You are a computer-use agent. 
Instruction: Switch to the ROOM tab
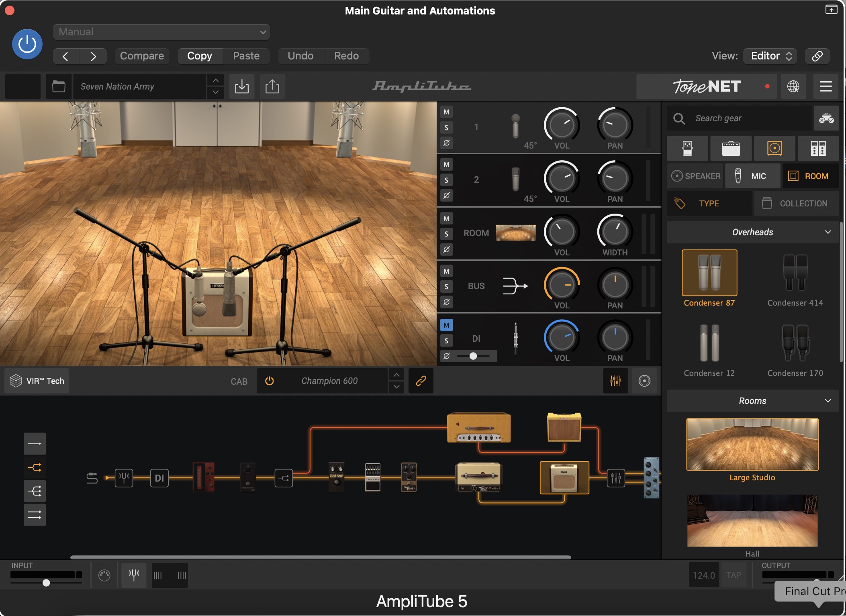(x=811, y=176)
